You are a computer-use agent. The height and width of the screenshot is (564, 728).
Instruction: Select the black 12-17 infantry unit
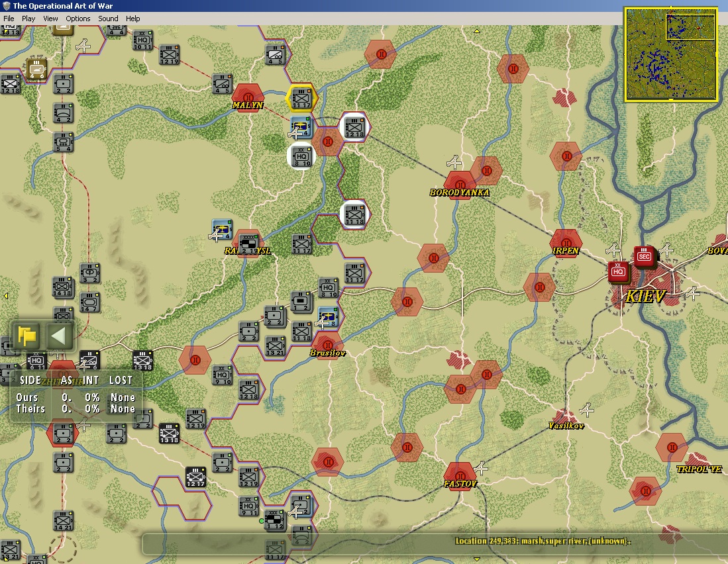pos(195,477)
